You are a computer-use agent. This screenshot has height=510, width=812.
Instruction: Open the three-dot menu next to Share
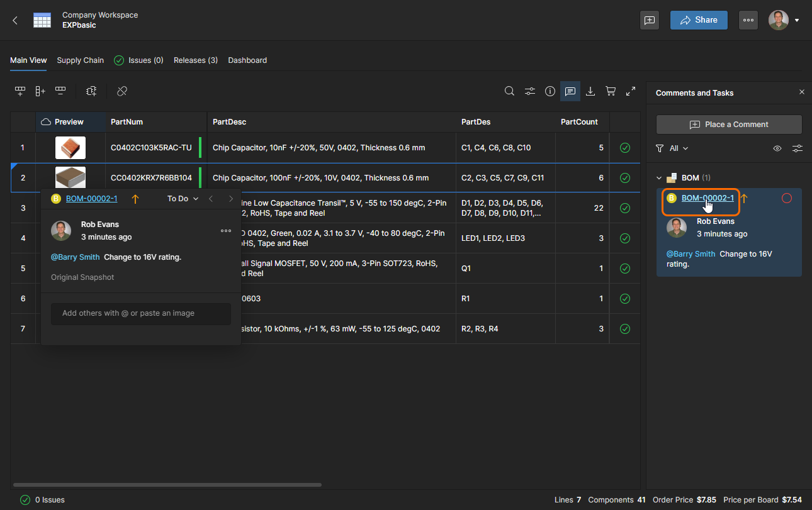coord(748,20)
